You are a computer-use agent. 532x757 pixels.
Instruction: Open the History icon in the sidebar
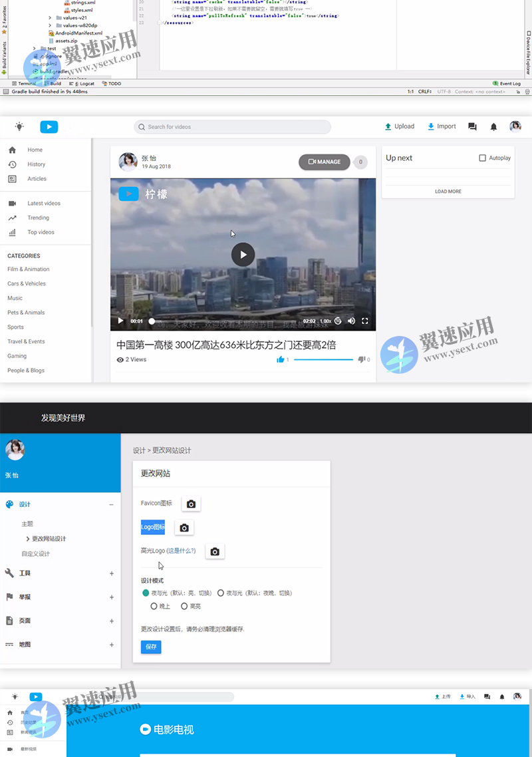coord(13,164)
